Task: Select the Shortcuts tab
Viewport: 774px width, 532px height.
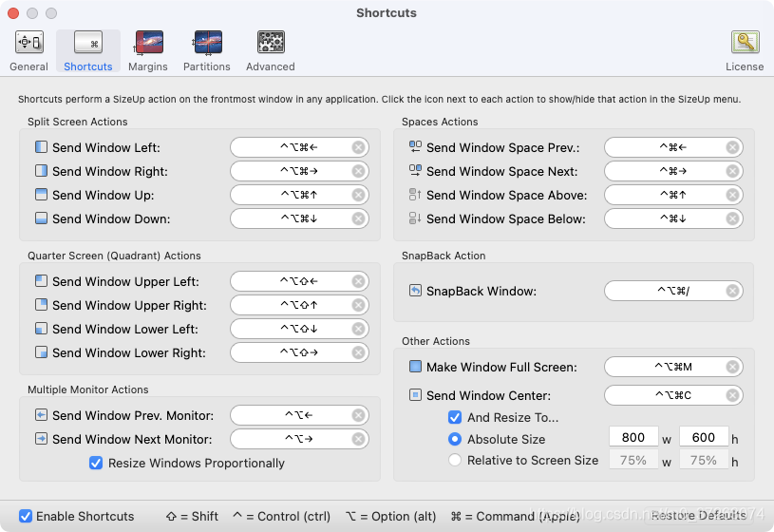Action: 88,51
